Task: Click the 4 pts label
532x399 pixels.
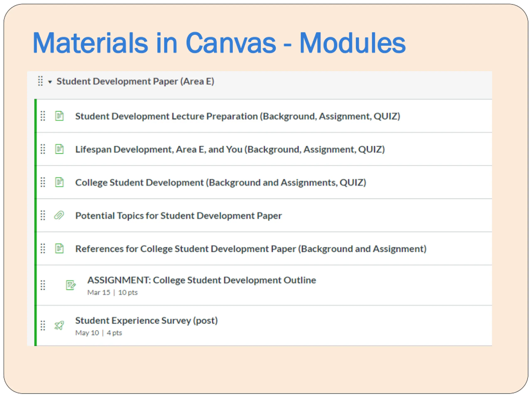Action: [114, 333]
